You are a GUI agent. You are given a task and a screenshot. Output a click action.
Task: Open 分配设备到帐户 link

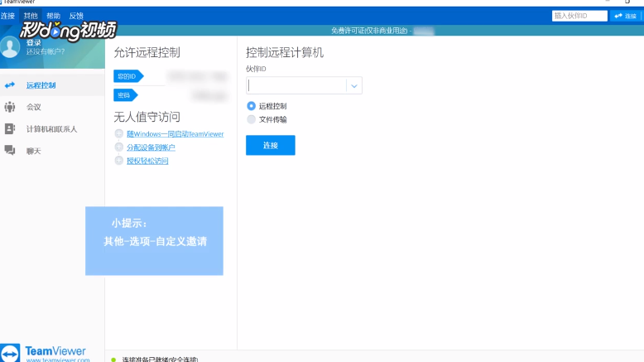pos(151,147)
